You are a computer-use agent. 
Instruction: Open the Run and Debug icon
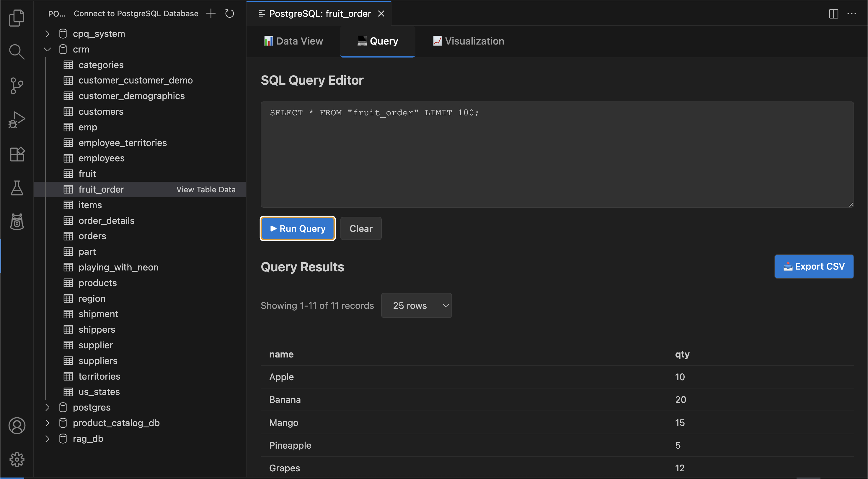[x=17, y=120]
